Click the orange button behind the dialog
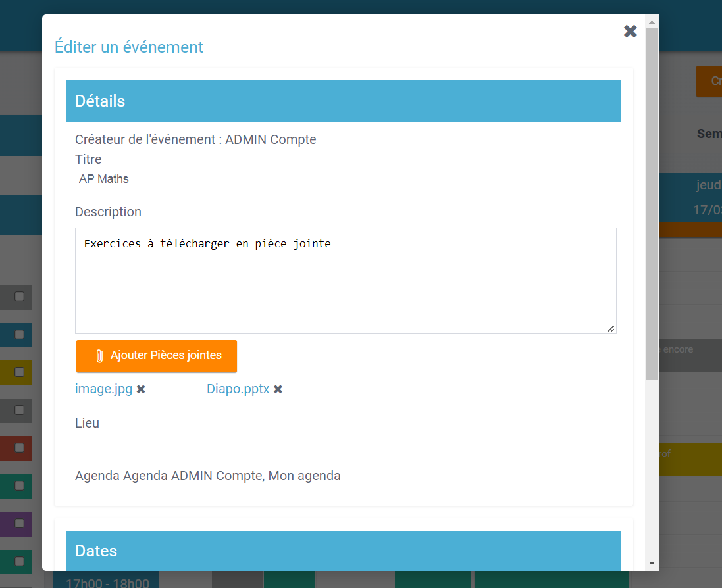Screen dimensions: 722x588 (x=709, y=82)
